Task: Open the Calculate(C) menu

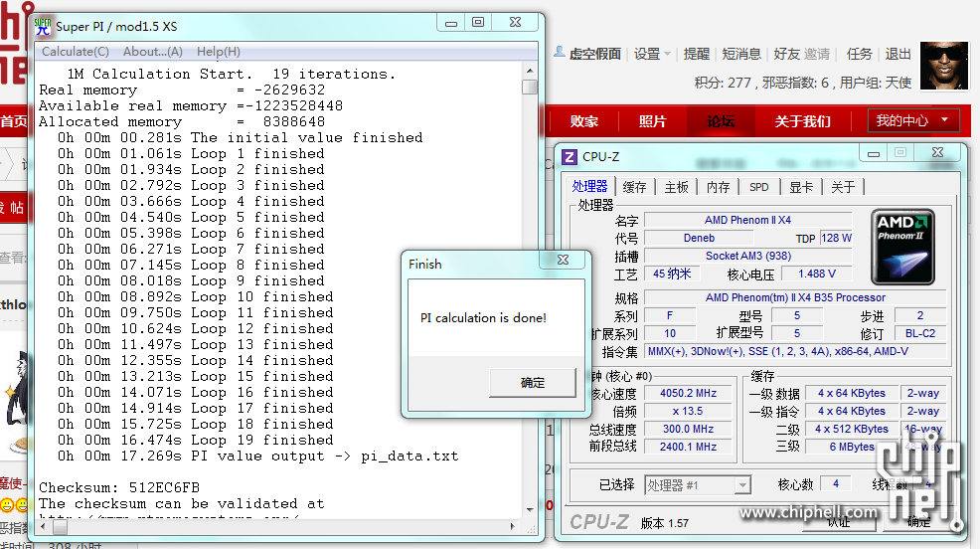Action: point(76,52)
